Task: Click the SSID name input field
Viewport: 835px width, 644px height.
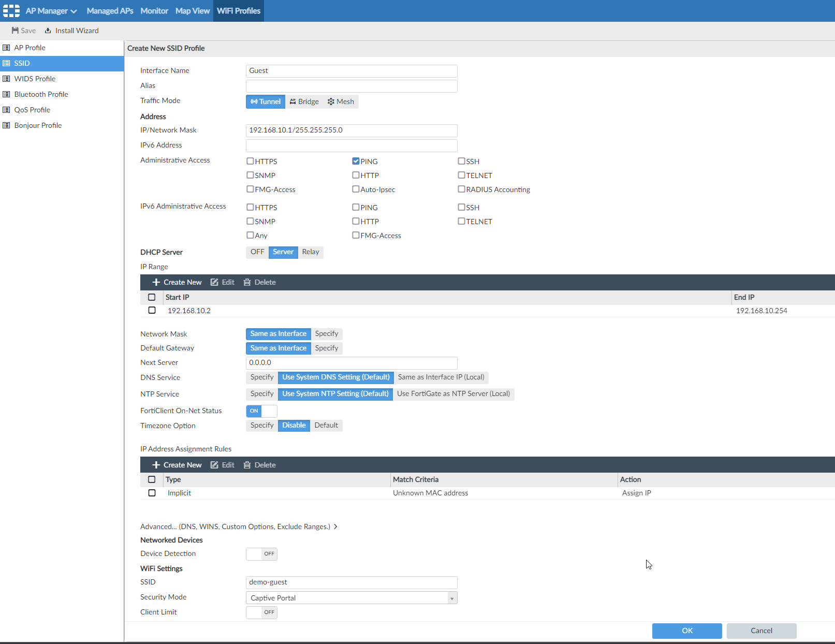Action: (x=351, y=582)
